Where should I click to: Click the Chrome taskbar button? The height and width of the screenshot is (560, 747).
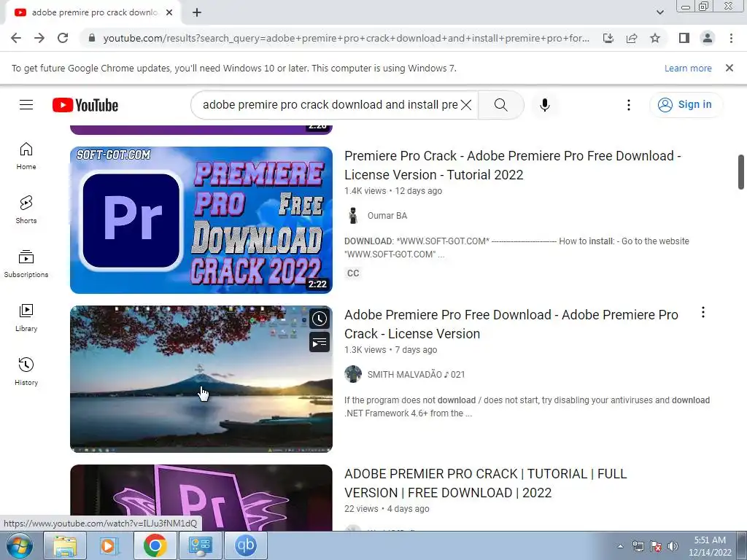(x=155, y=545)
